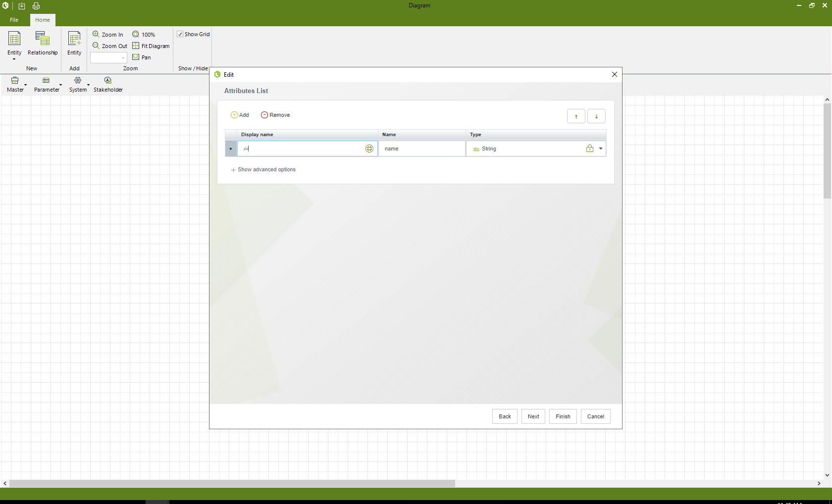
Task: Set zoom to 100%
Action: pyautogui.click(x=144, y=34)
